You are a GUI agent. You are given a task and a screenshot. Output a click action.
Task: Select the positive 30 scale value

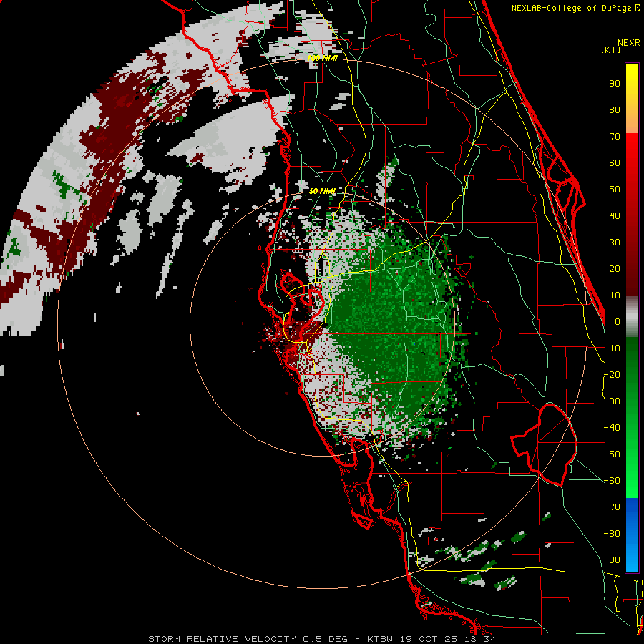pyautogui.click(x=615, y=243)
